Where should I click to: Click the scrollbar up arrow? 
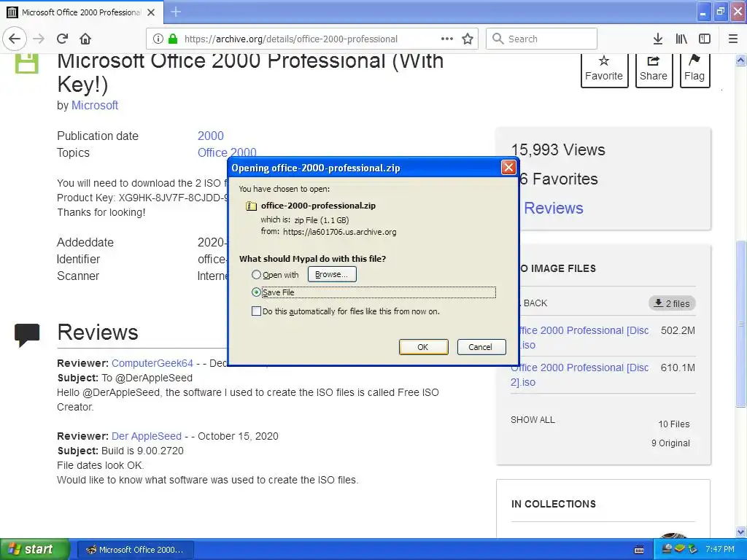click(741, 60)
